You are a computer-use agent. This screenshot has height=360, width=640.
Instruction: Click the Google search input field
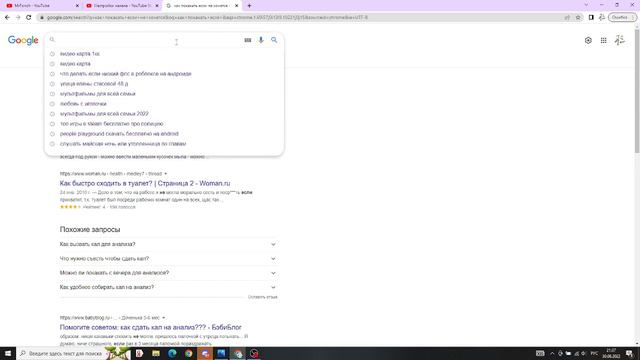coord(149,40)
